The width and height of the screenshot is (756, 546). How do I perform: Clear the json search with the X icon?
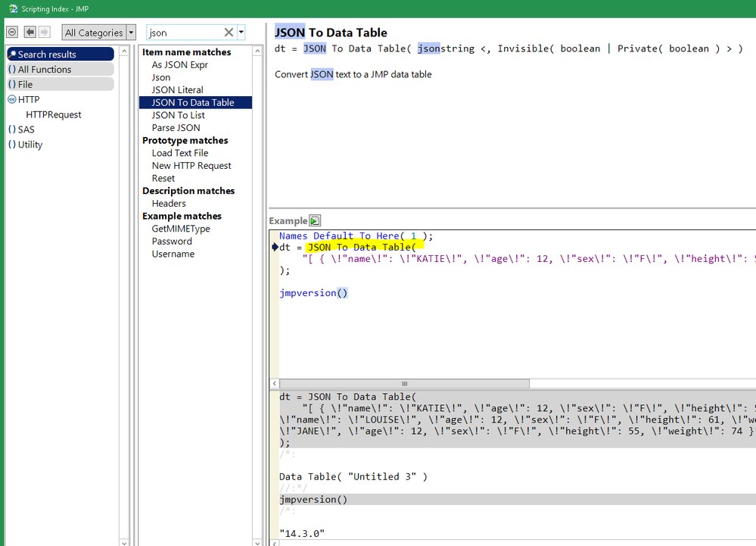pos(229,33)
